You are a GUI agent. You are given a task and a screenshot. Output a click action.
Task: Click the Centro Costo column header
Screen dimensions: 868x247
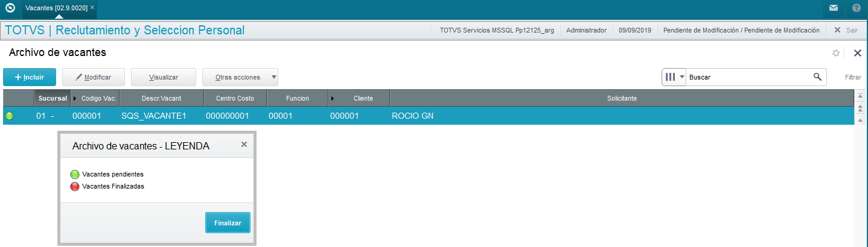click(235, 98)
